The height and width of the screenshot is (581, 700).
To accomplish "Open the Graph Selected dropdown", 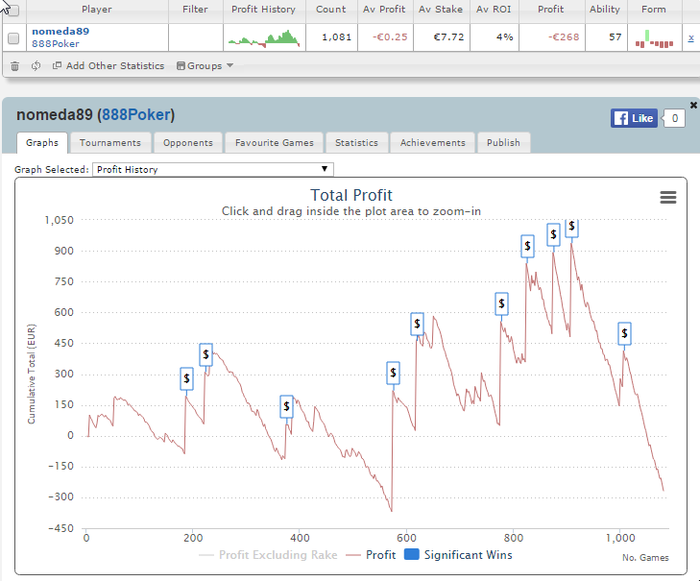I will coord(213,170).
